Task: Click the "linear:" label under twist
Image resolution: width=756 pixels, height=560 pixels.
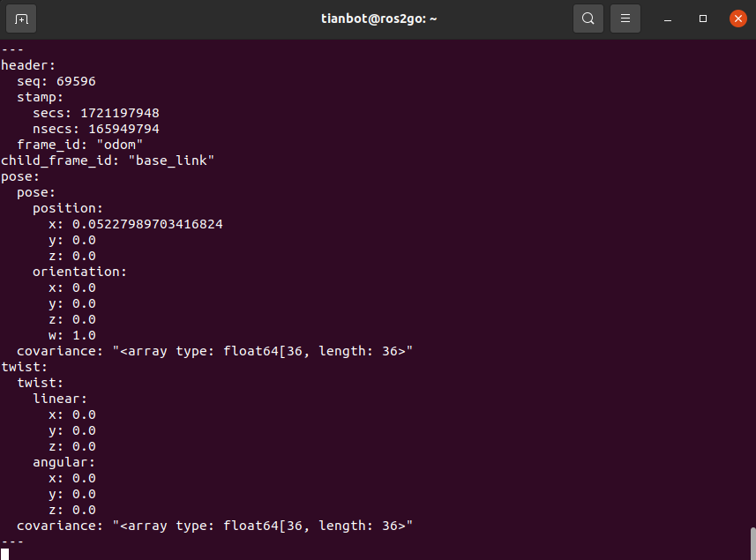Action: pos(60,399)
